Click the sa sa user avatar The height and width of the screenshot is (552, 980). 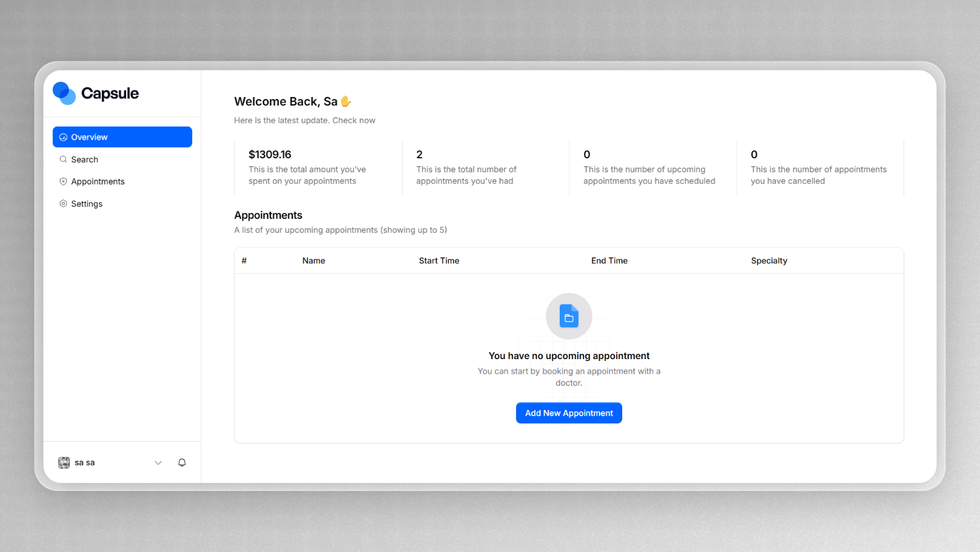[x=64, y=463]
